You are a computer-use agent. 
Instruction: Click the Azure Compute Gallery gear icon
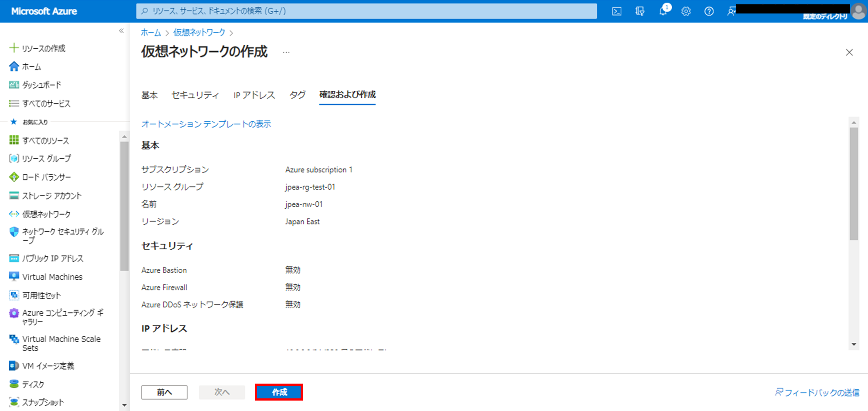click(14, 313)
